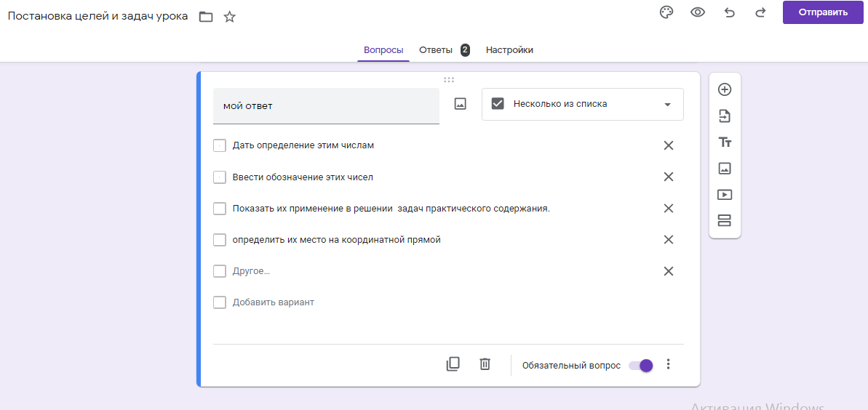Add a new question from sidebar
Viewport: 868px width, 410px height.
(725, 89)
